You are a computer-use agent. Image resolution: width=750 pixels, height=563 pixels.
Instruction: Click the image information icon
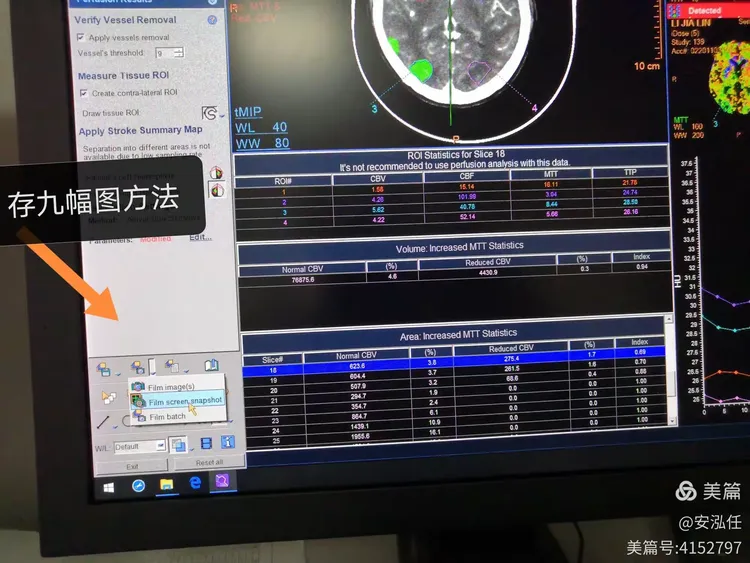(x=228, y=442)
